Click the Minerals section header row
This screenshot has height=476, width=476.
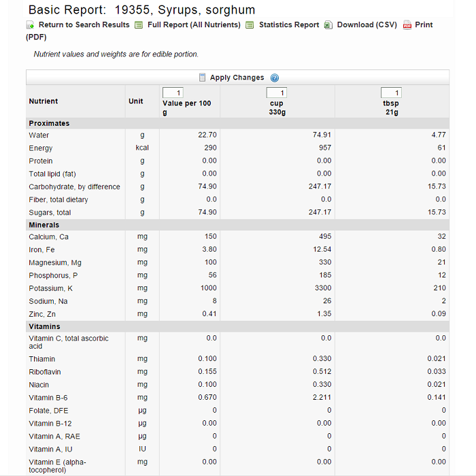tap(44, 225)
